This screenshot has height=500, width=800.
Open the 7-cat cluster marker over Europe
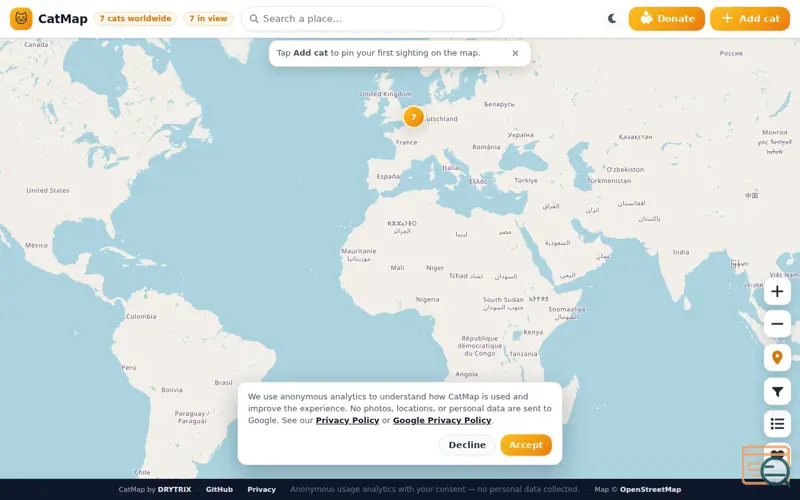413,117
